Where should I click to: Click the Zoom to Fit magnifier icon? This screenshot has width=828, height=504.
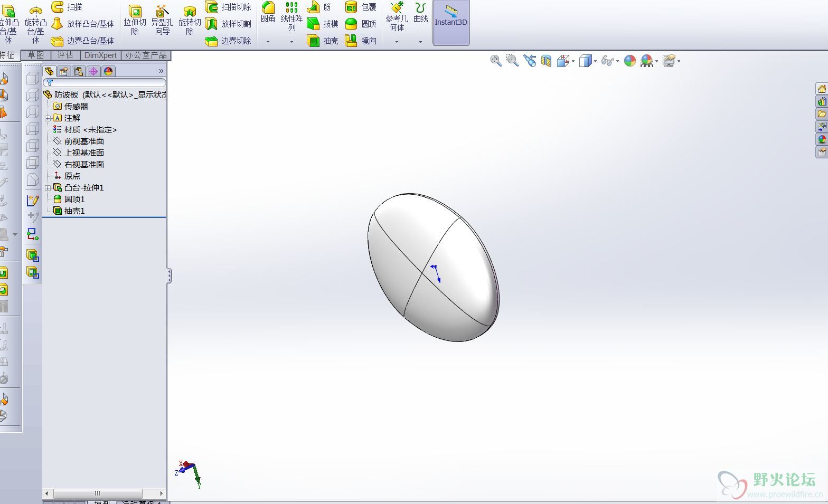click(496, 61)
